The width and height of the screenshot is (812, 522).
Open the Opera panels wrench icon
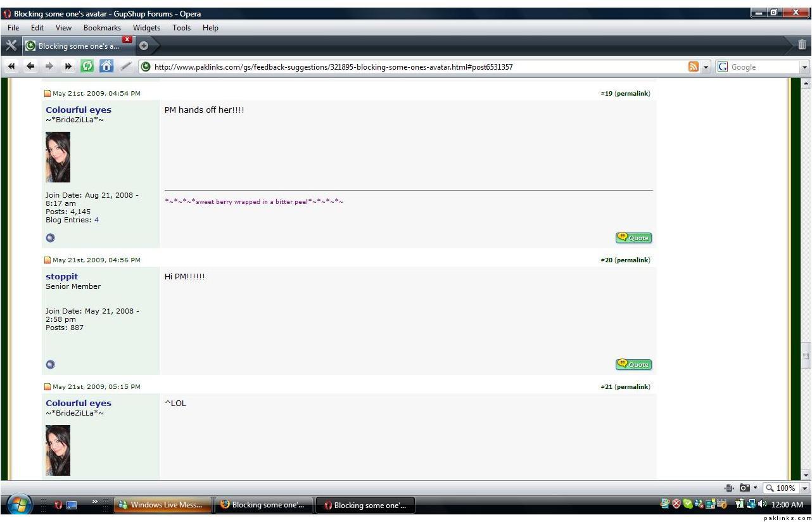tap(11, 45)
